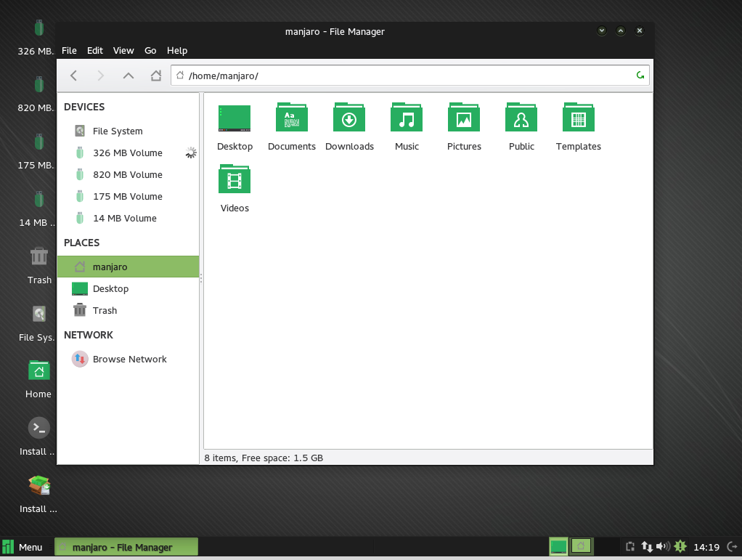Open the Menu button on the panel
The width and height of the screenshot is (742, 560).
[23, 547]
